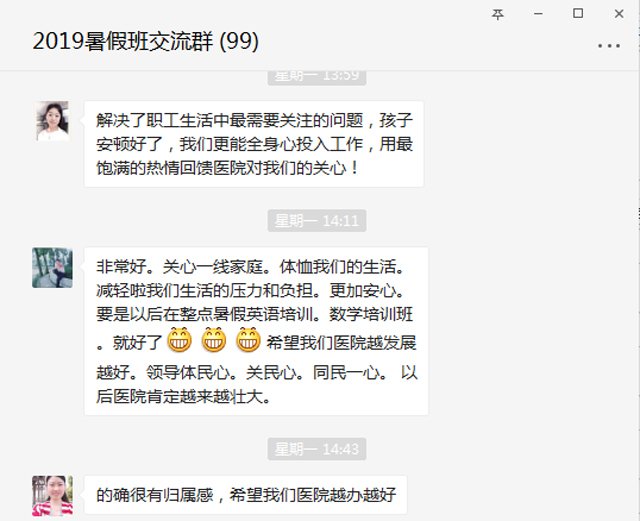Click the (99) member count in title

239,41
